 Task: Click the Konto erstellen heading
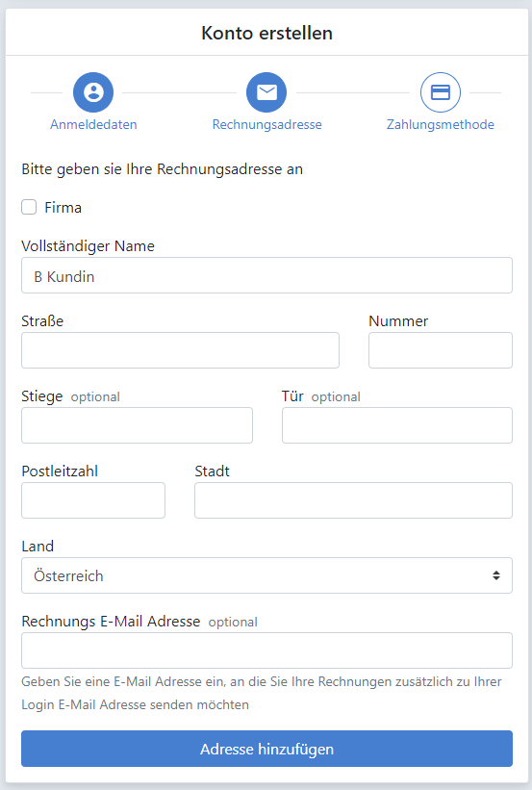[266, 34]
